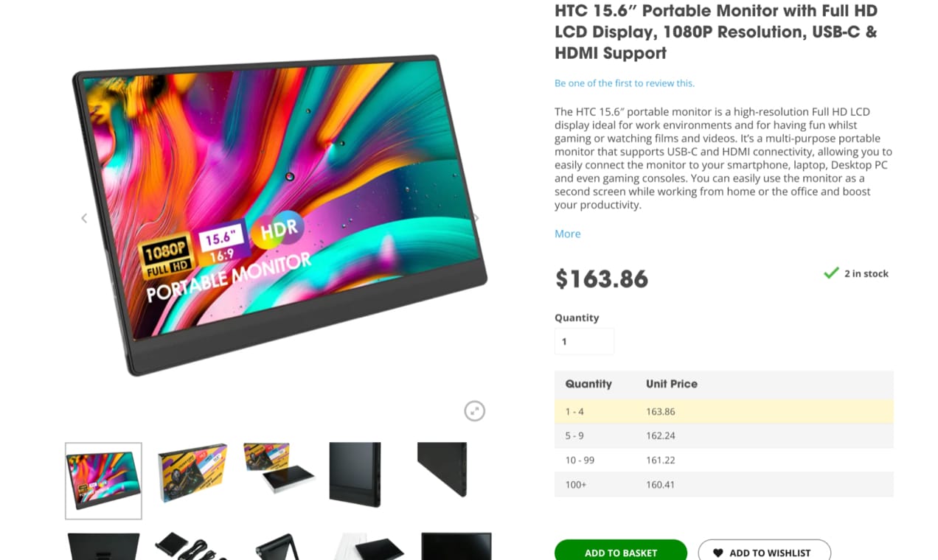This screenshot has width=938, height=560.
Task: Select the monitor side edge thumbnail
Action: pos(442,469)
